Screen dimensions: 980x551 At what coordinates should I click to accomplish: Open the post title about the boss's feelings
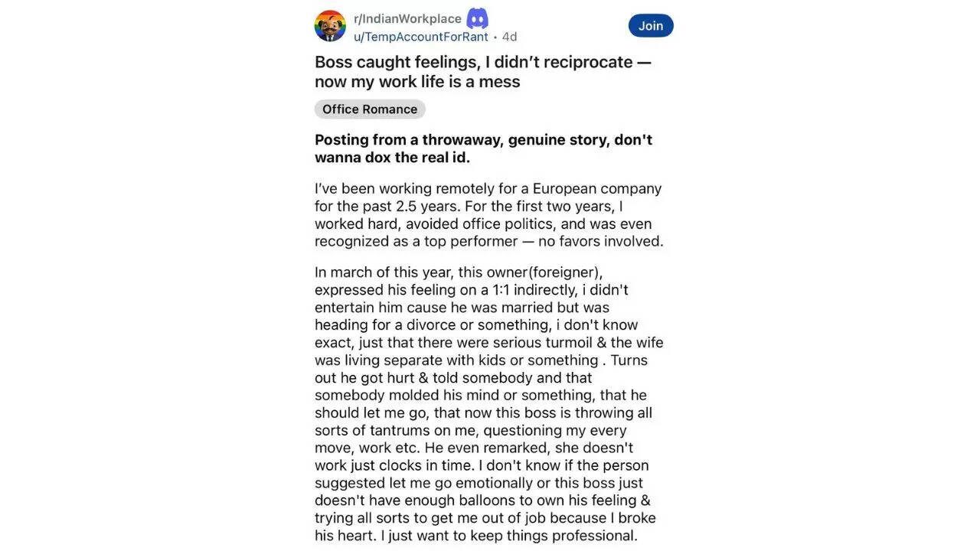482,62
